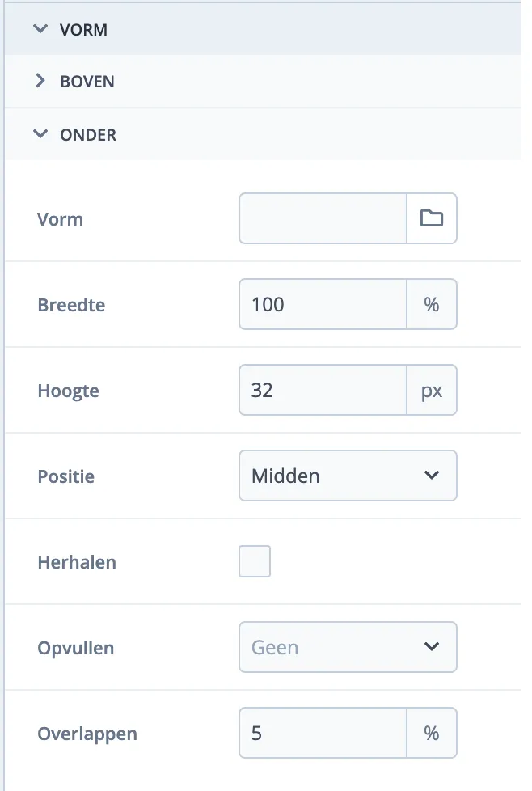This screenshot has height=791, width=532.
Task: Click the px unit button on Hoogte
Action: coord(432,390)
